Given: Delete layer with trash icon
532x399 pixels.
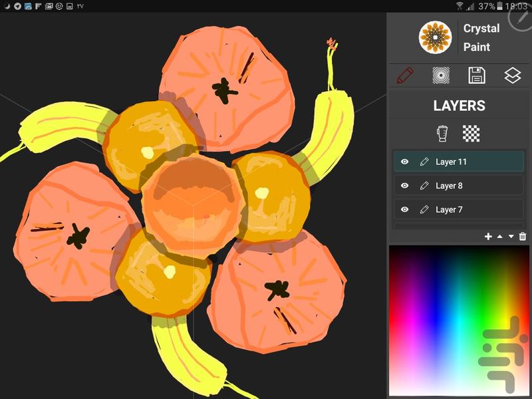Looking at the screenshot, I should (523, 236).
